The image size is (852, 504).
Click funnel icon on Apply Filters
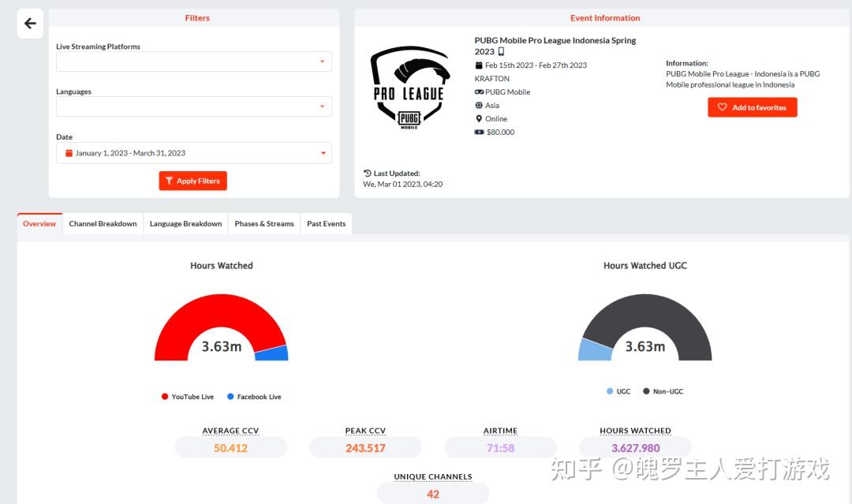click(169, 181)
